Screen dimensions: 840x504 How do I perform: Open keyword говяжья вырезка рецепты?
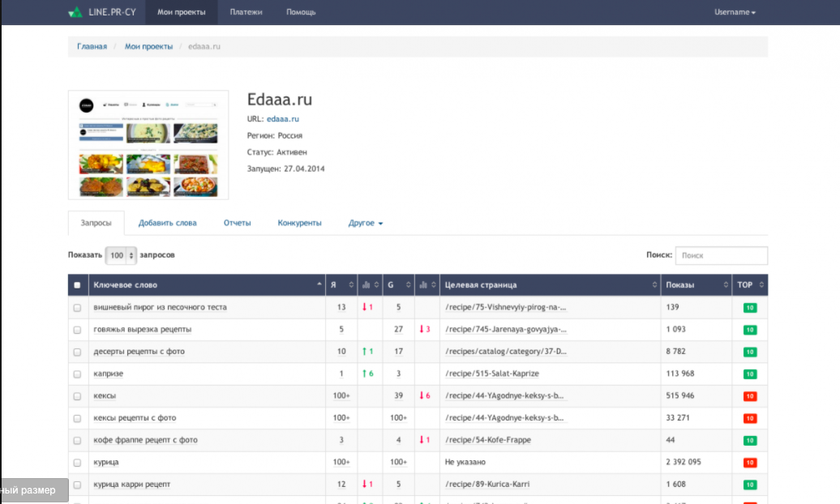click(x=142, y=329)
